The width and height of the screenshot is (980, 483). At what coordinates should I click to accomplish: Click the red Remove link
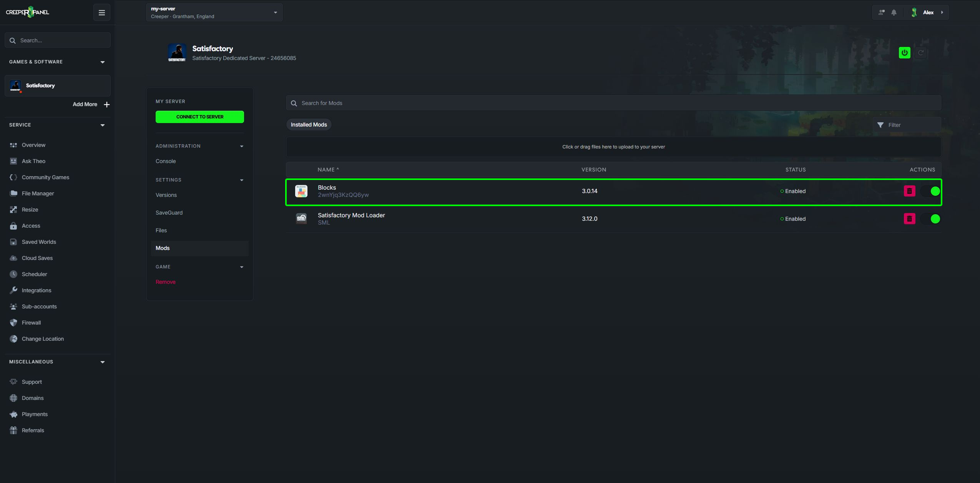click(x=166, y=282)
